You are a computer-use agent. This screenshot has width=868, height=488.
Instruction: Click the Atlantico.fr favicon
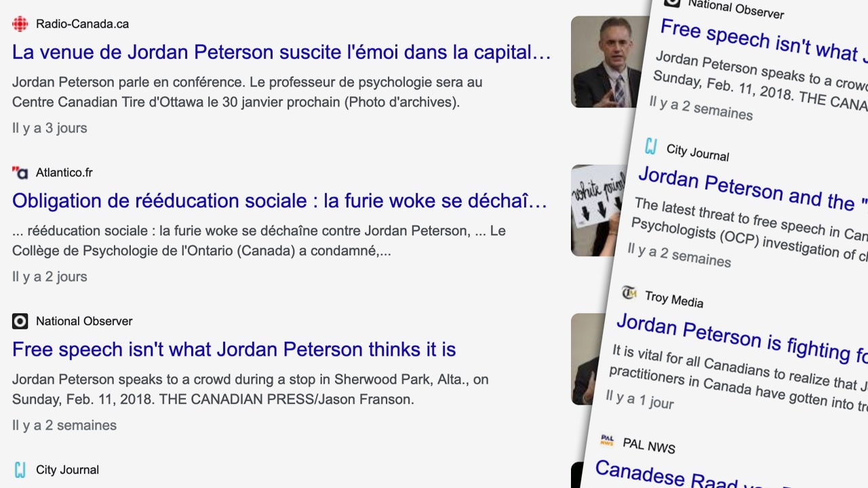20,173
